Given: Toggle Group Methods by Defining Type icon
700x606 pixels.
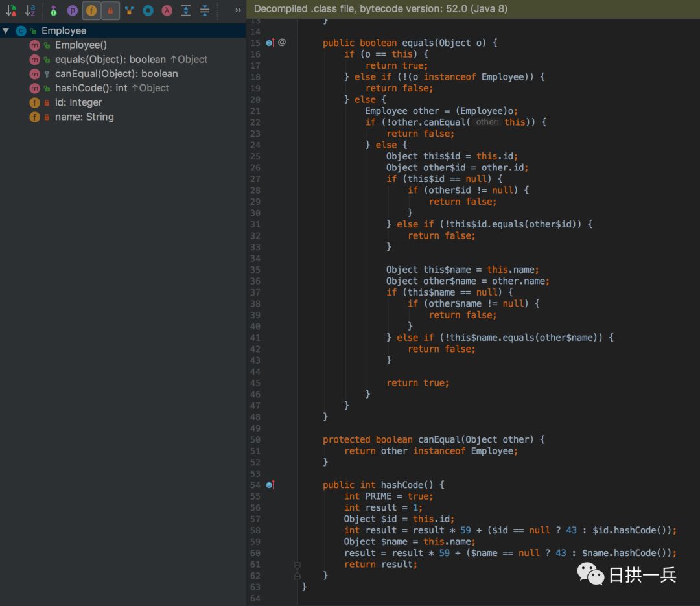Looking at the screenshot, I should 129,10.
